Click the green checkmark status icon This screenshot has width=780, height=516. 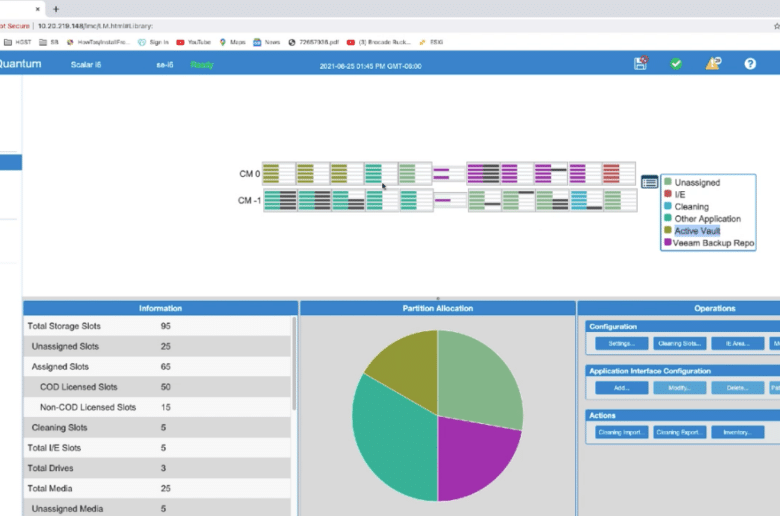pos(676,64)
